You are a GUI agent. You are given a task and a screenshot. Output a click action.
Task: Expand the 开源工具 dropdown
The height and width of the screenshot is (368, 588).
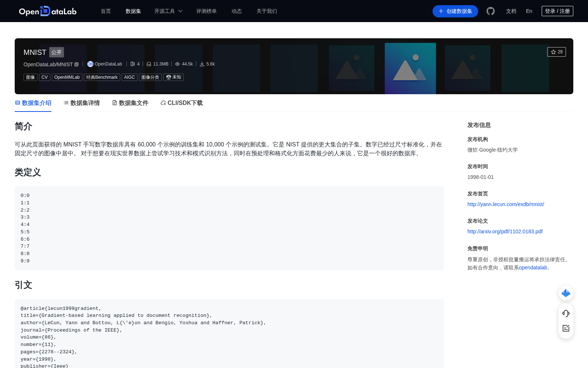tap(168, 11)
